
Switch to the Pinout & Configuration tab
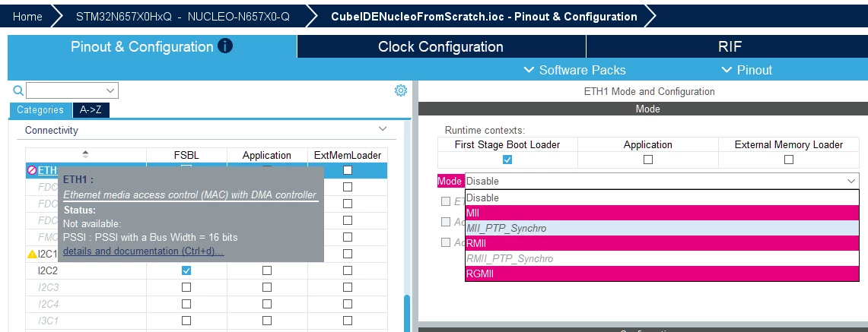pos(152,46)
